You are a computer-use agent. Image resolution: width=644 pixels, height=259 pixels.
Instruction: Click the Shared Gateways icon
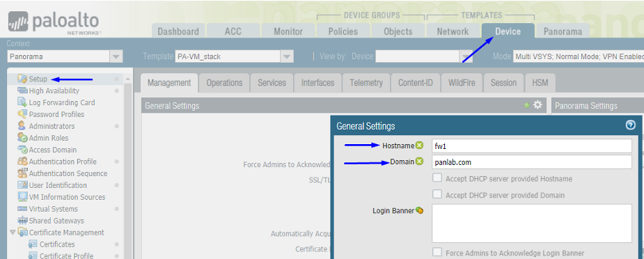pyautogui.click(x=22, y=221)
